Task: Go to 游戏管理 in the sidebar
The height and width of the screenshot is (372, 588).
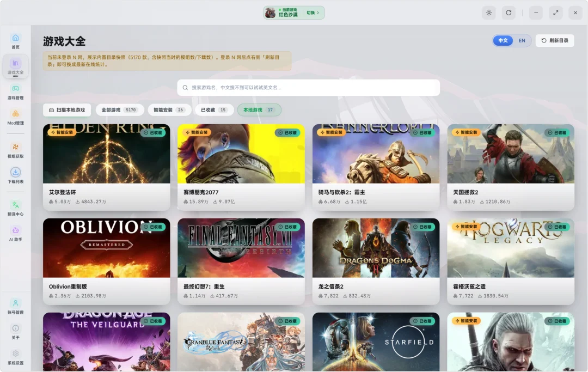Action: [15, 92]
